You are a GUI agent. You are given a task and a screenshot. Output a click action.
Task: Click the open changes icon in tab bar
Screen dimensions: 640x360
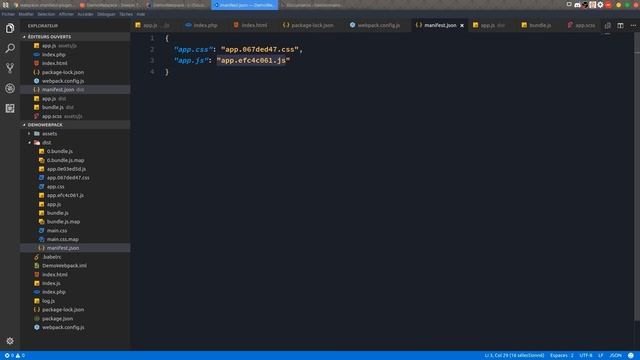click(607, 25)
